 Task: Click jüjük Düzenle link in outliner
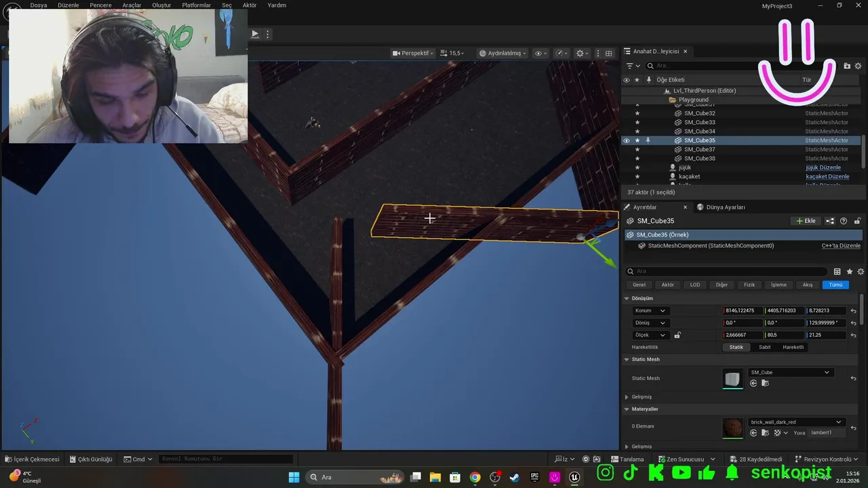823,167
